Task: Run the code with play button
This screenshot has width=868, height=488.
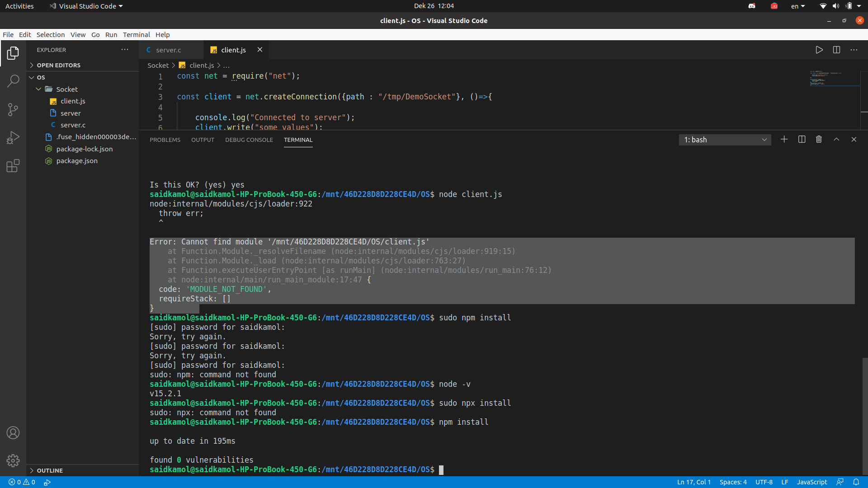Action: click(x=819, y=50)
